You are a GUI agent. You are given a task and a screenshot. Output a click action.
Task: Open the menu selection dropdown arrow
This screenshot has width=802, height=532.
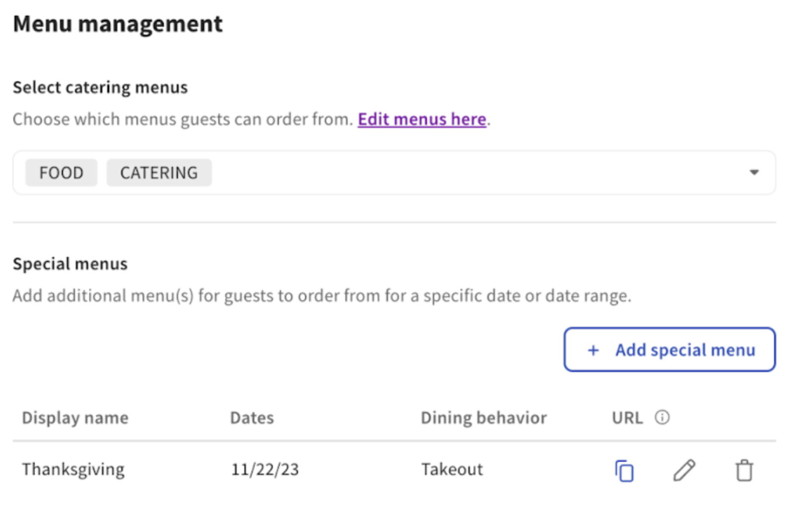[x=753, y=172]
